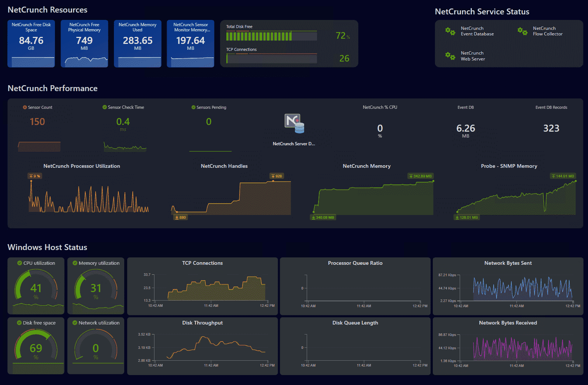588x385 pixels.
Task: Open the Network Bytes Received graph
Action: tap(508, 346)
